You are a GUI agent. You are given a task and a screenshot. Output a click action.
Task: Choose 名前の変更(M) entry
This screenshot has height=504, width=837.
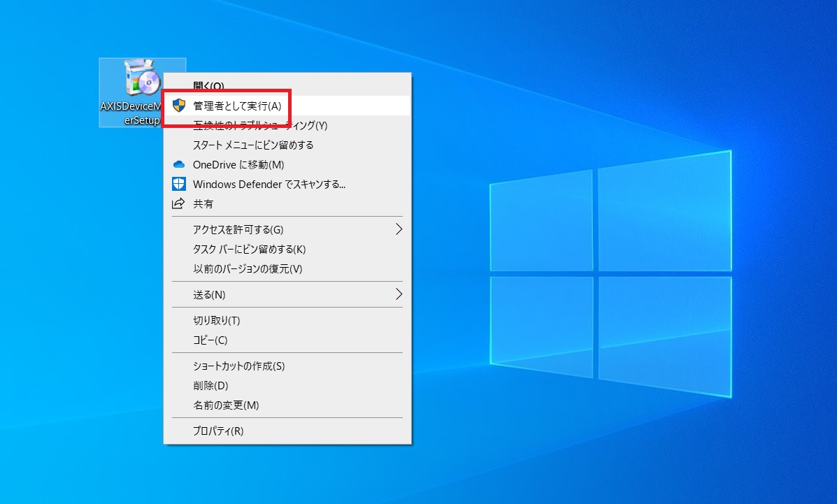coord(287,405)
